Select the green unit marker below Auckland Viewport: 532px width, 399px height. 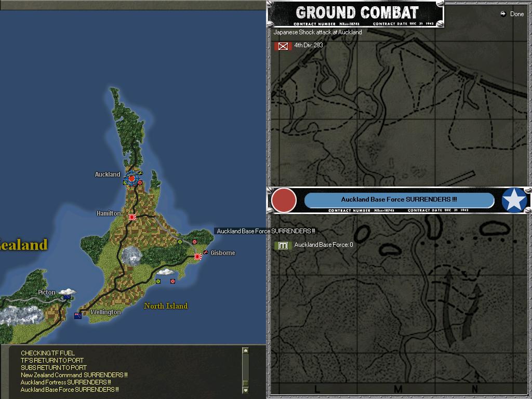pyautogui.click(x=125, y=182)
